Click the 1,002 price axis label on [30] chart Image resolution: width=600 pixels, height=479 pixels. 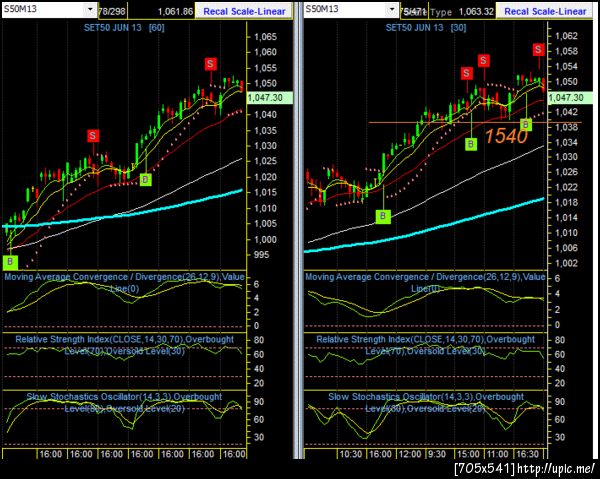pyautogui.click(x=566, y=263)
